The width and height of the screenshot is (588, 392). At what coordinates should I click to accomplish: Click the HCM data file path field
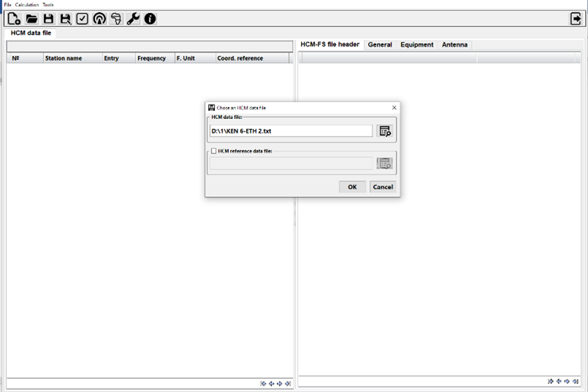pyautogui.click(x=291, y=131)
